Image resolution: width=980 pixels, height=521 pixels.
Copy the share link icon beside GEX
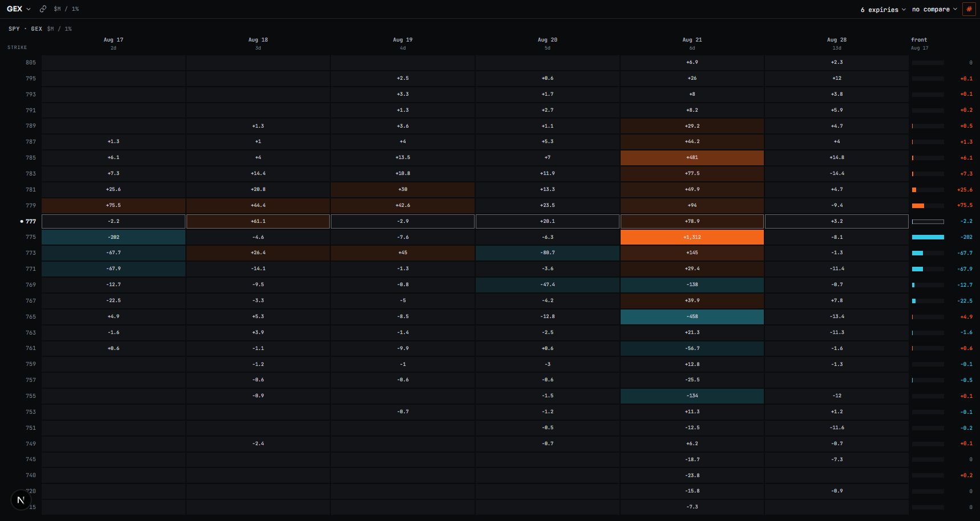pyautogui.click(x=43, y=9)
